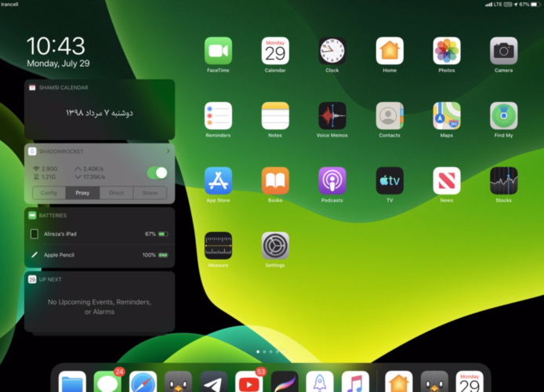The height and width of the screenshot is (392, 544).
Task: Launch Procreate from the dock
Action: [x=285, y=382]
